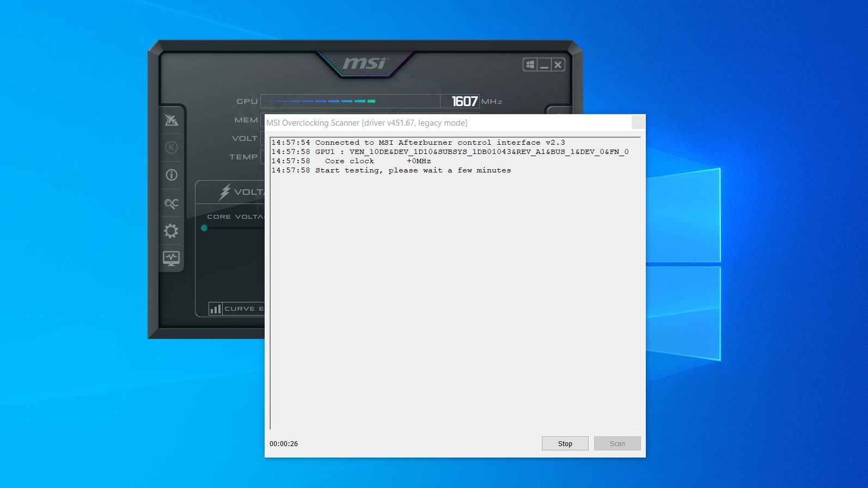
Task: Open Afterburner settings gear icon
Action: pos(171,231)
